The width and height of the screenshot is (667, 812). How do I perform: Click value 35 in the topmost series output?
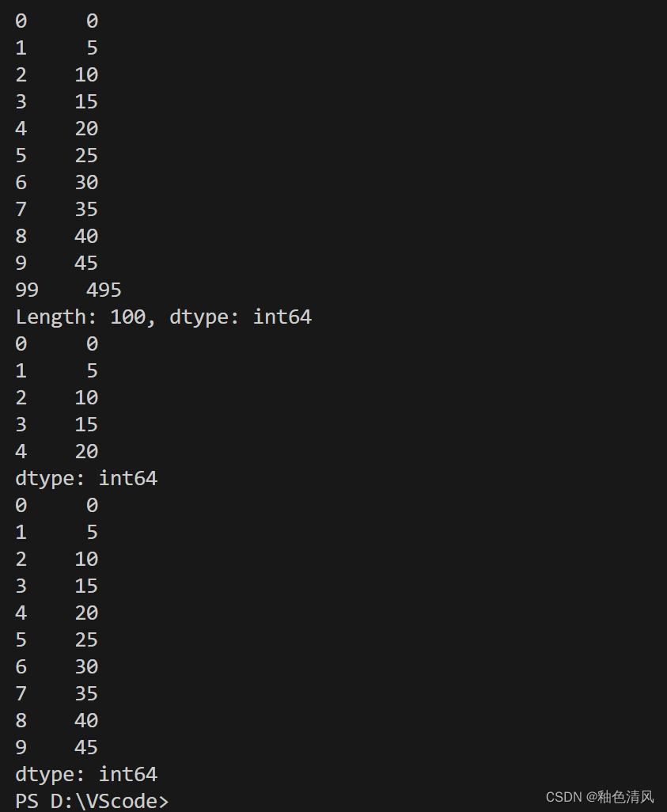point(86,209)
